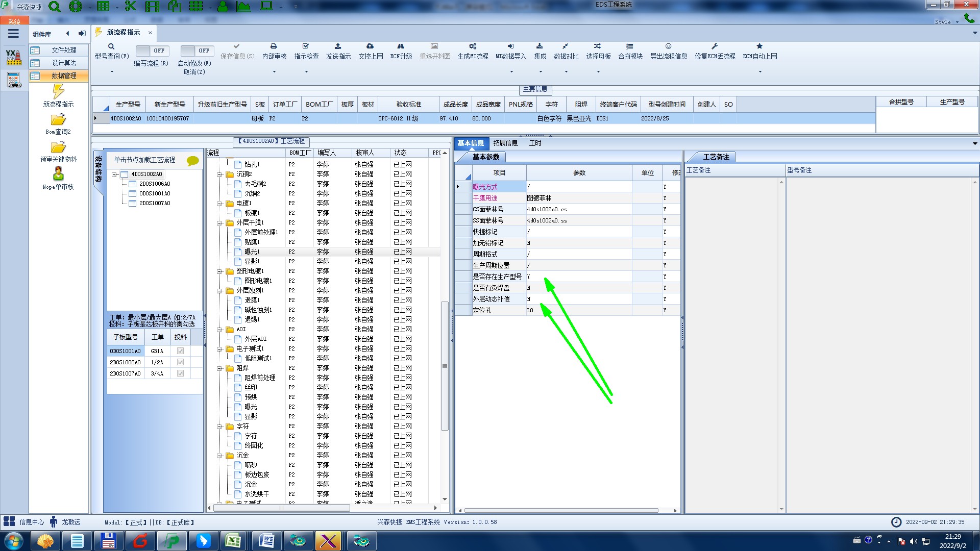Click the 数据管理 sidebar button
Image resolution: width=980 pixels, height=551 pixels.
tap(63, 76)
